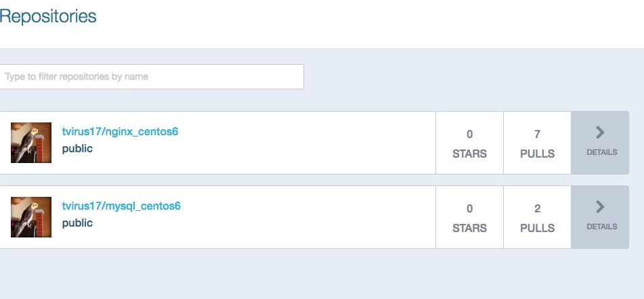Click the mysql_centos6 owl avatar thumbnail
This screenshot has width=644, height=299.
click(x=31, y=217)
